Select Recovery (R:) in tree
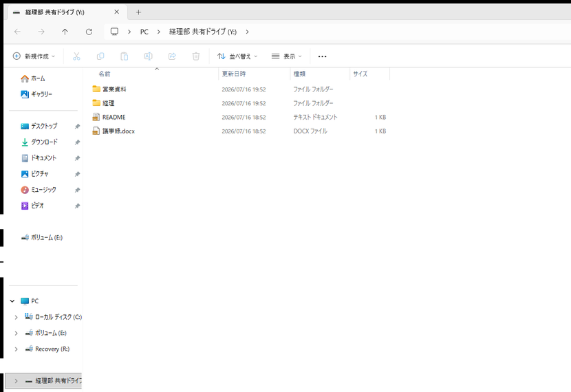 (x=47, y=349)
